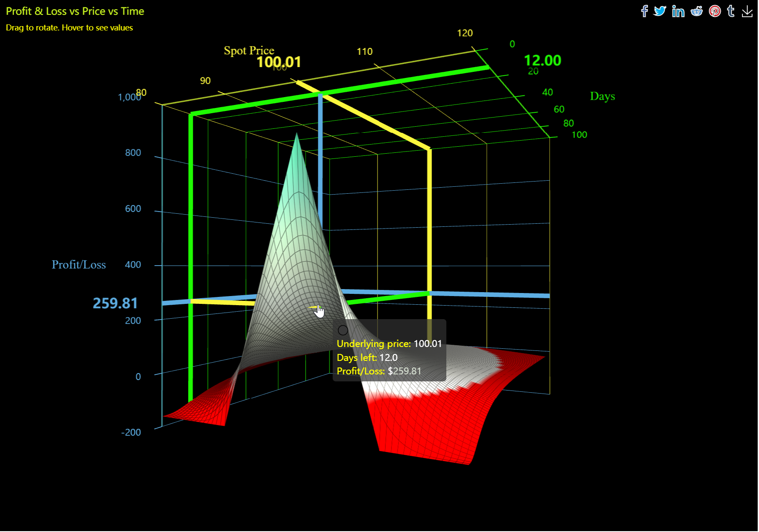Share chart on Tumblr

point(731,11)
